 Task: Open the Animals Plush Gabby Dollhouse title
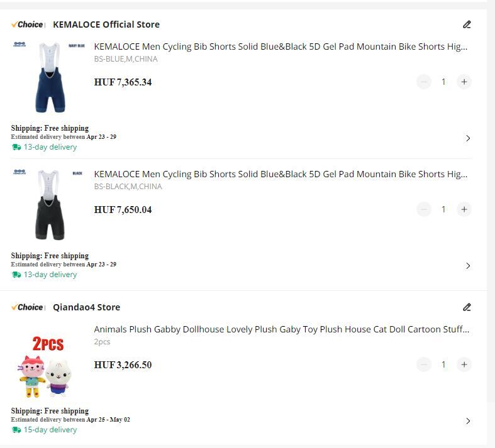(282, 329)
